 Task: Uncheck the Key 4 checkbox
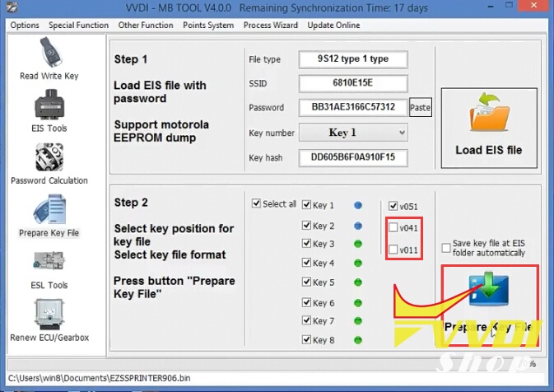pos(306,262)
